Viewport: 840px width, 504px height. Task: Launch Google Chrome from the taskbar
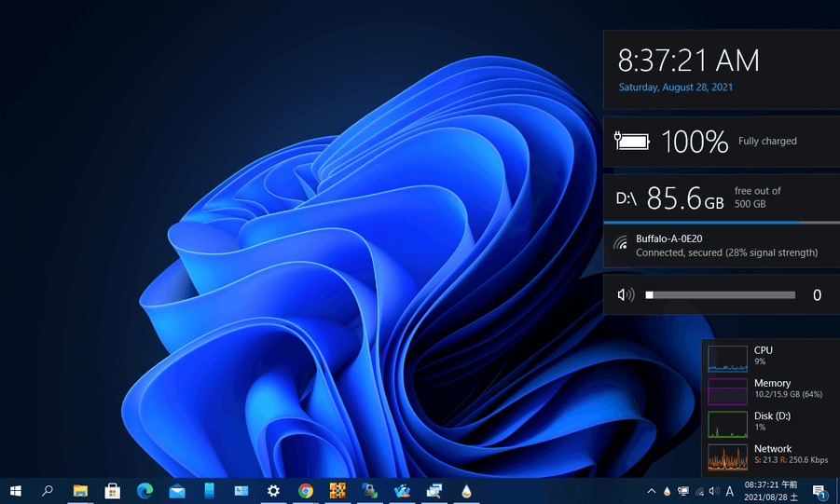pyautogui.click(x=306, y=491)
